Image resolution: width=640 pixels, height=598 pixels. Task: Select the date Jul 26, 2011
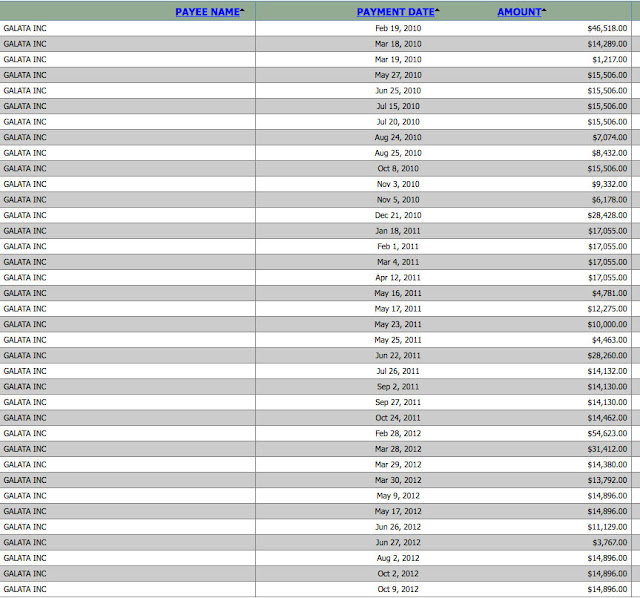pos(398,371)
